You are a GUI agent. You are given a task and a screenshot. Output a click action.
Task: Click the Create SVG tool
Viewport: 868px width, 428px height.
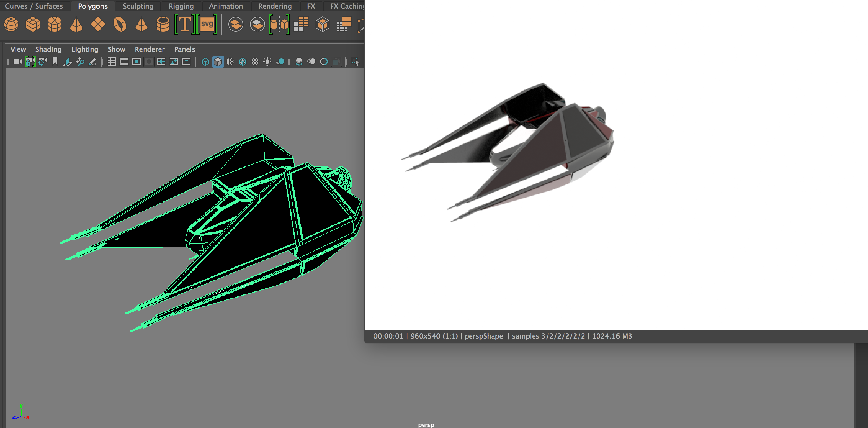coord(207,25)
